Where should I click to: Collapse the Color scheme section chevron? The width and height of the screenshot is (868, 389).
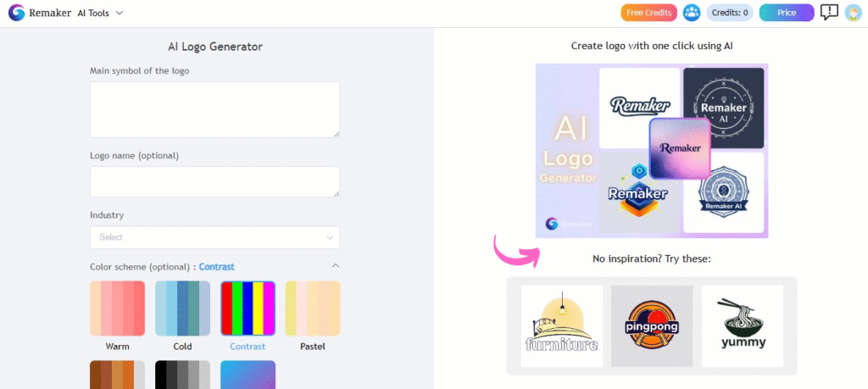(334, 266)
